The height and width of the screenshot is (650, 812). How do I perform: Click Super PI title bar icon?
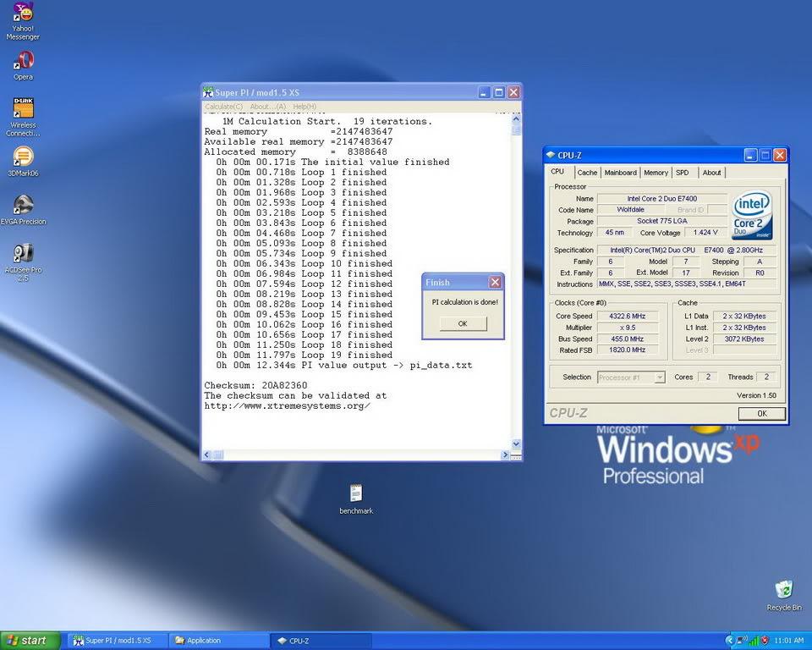pyautogui.click(x=208, y=92)
